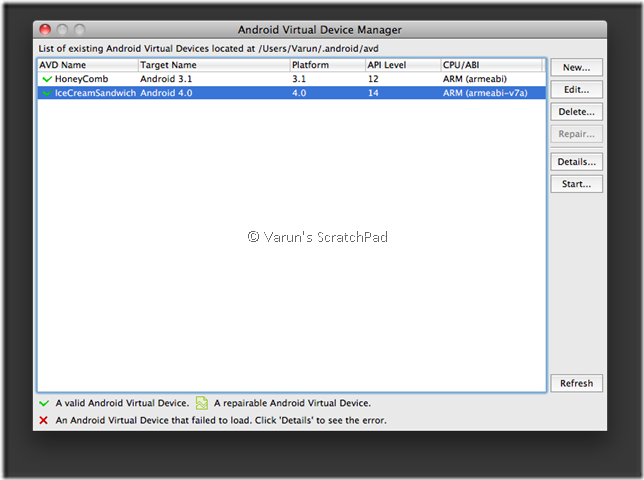Screen dimensions: 644x480
Task: Click platform value 3.1
Action: (x=299, y=79)
